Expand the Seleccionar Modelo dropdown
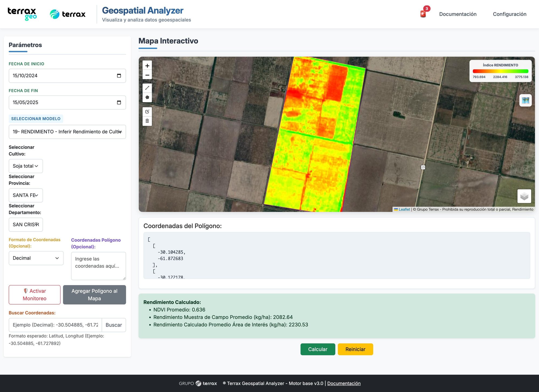 [x=67, y=132]
